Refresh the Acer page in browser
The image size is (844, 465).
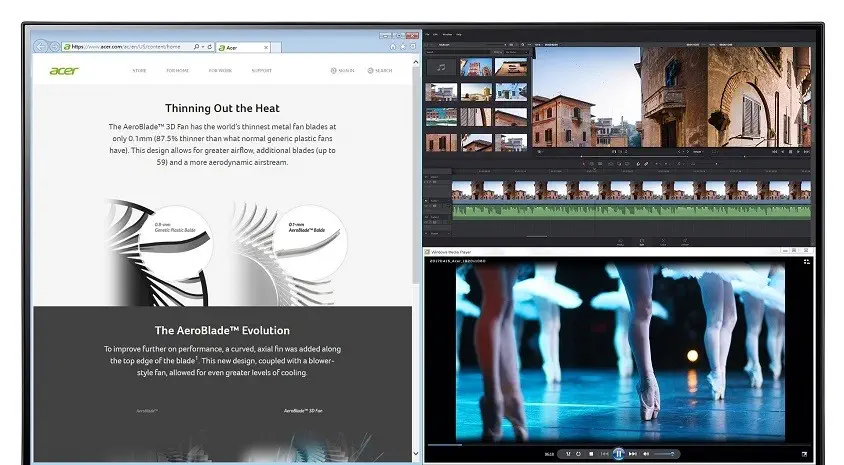click(209, 47)
